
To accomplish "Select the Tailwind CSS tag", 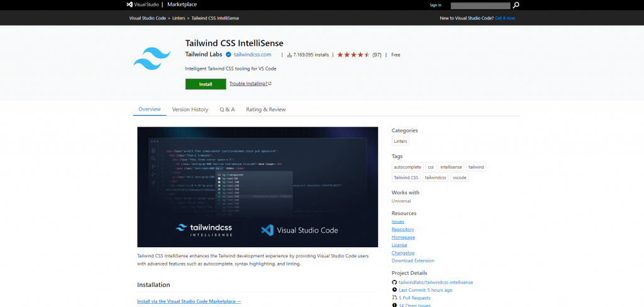I will tap(406, 177).
